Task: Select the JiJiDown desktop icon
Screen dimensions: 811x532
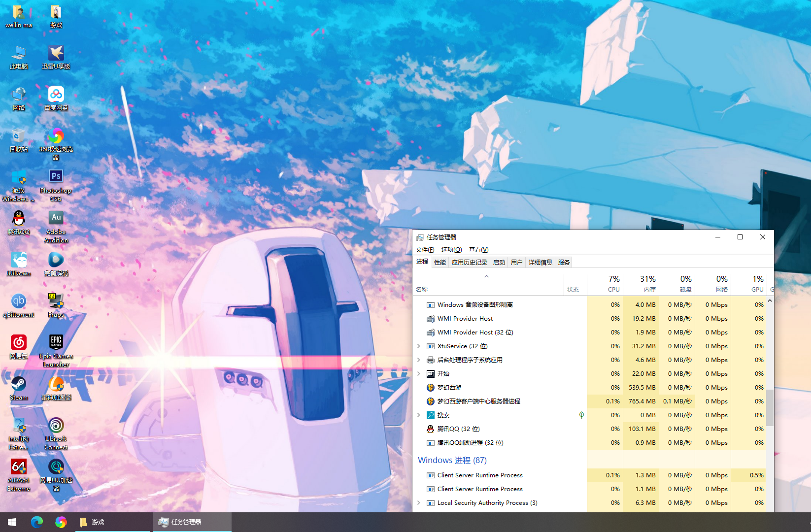Action: coord(19,265)
